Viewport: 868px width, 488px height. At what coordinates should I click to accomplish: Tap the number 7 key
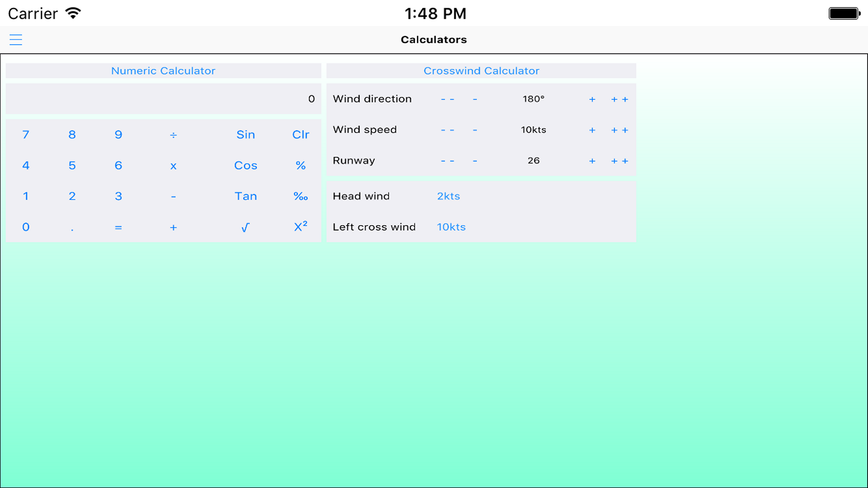coord(26,135)
